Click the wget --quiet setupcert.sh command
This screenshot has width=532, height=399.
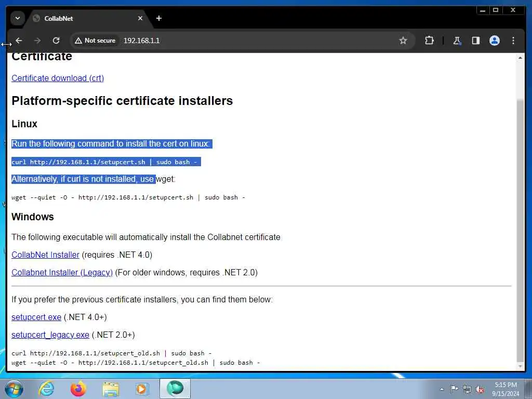point(128,197)
